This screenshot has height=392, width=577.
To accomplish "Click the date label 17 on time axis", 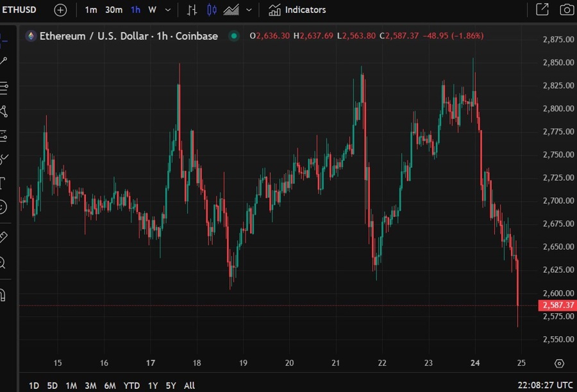I will pos(150,363).
